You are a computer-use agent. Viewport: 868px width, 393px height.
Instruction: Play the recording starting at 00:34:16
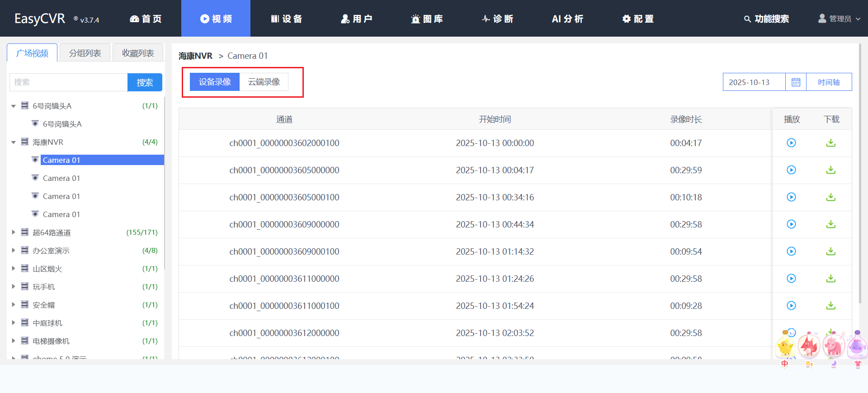tap(791, 197)
